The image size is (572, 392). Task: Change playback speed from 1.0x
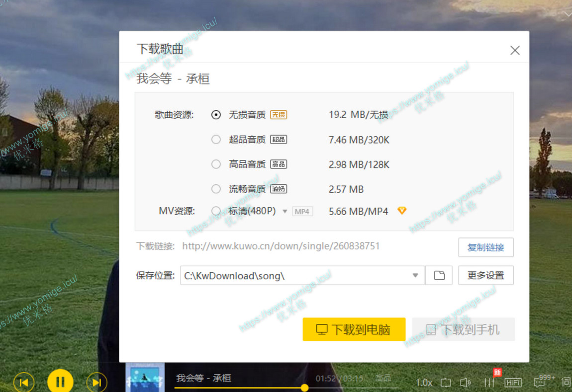pos(424,382)
